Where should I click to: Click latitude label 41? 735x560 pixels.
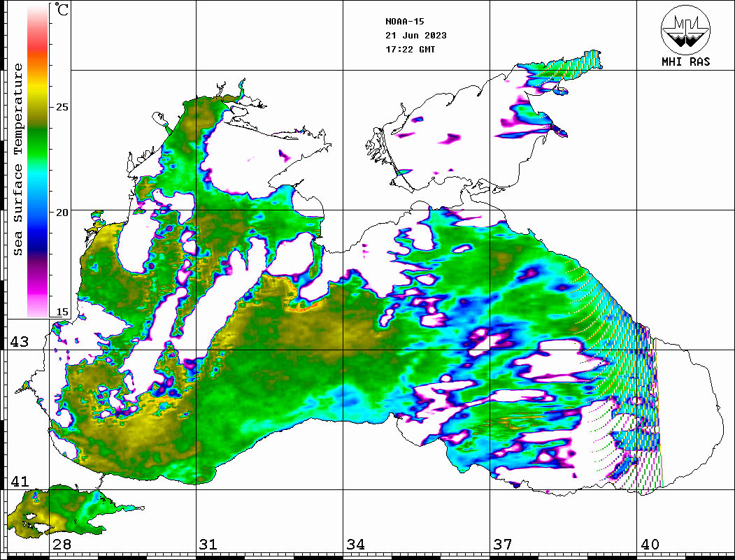19,481
